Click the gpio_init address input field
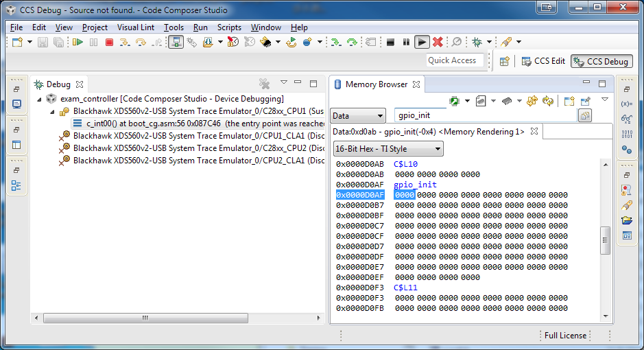Viewport: 644px width, 350px height. tap(485, 115)
